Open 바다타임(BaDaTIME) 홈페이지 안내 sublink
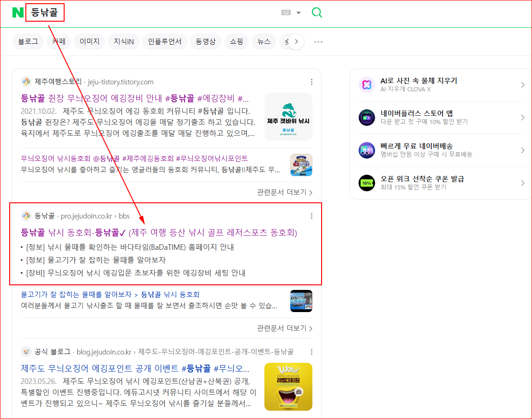The height and width of the screenshot is (419, 532). tap(130, 247)
